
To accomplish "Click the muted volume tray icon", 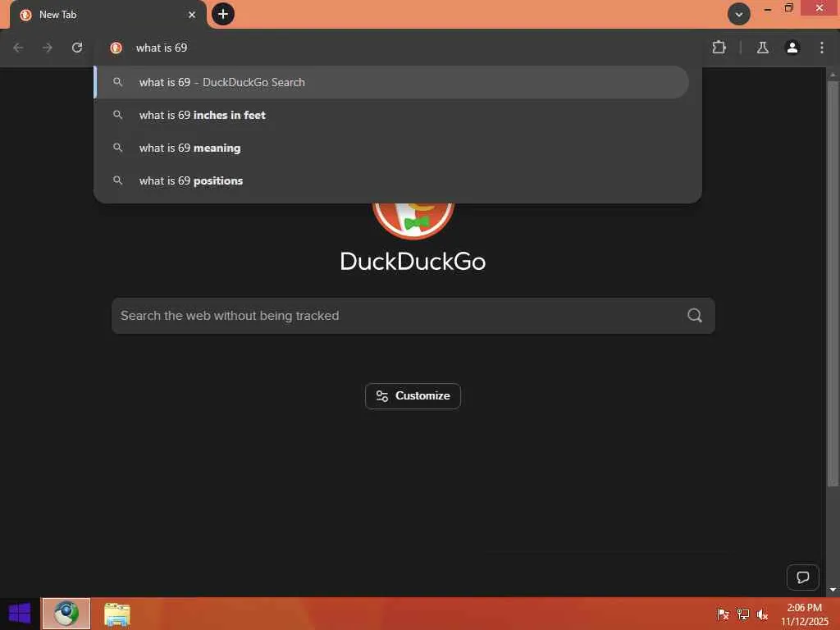I will pos(762,614).
